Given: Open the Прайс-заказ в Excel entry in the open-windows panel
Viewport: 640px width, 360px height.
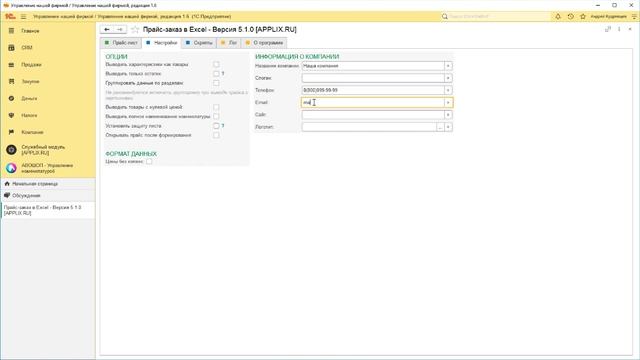Looking at the screenshot, I should coord(48,210).
